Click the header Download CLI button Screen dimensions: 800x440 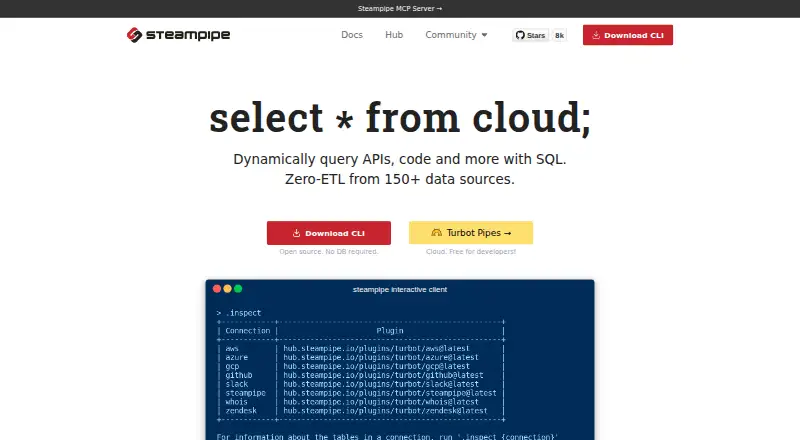[x=628, y=35]
